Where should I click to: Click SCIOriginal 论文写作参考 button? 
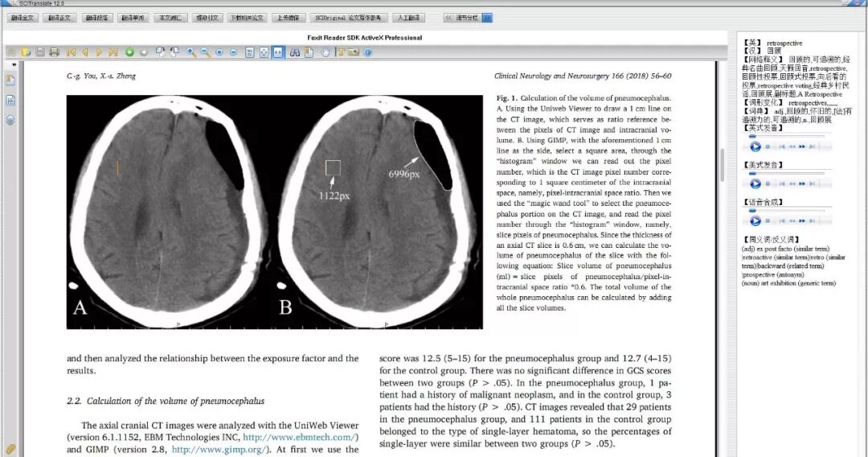pos(348,18)
